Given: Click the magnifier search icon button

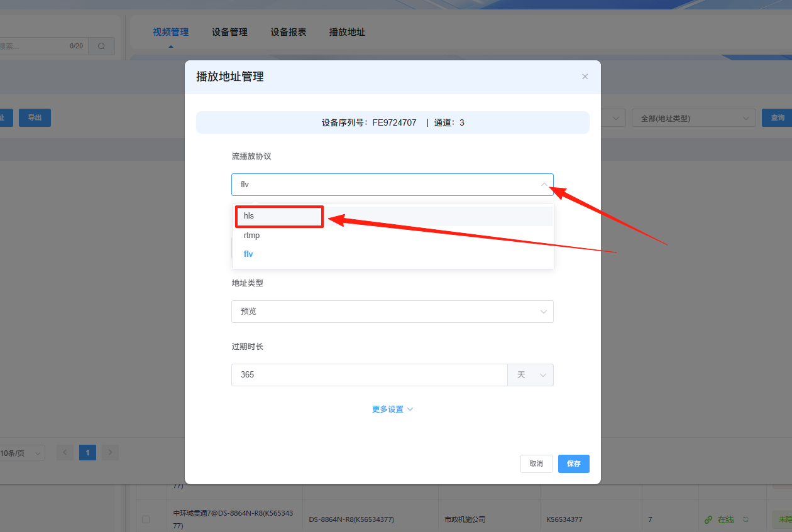Looking at the screenshot, I should pyautogui.click(x=101, y=46).
